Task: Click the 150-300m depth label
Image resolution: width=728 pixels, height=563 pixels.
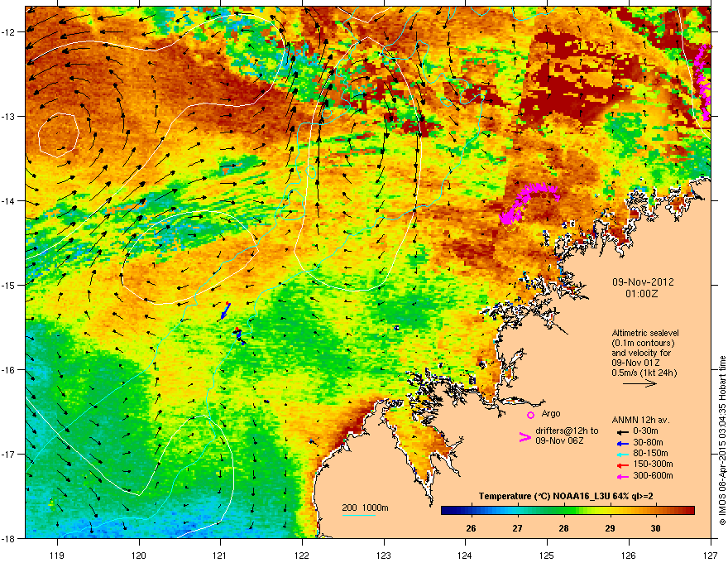Action: pos(653,464)
